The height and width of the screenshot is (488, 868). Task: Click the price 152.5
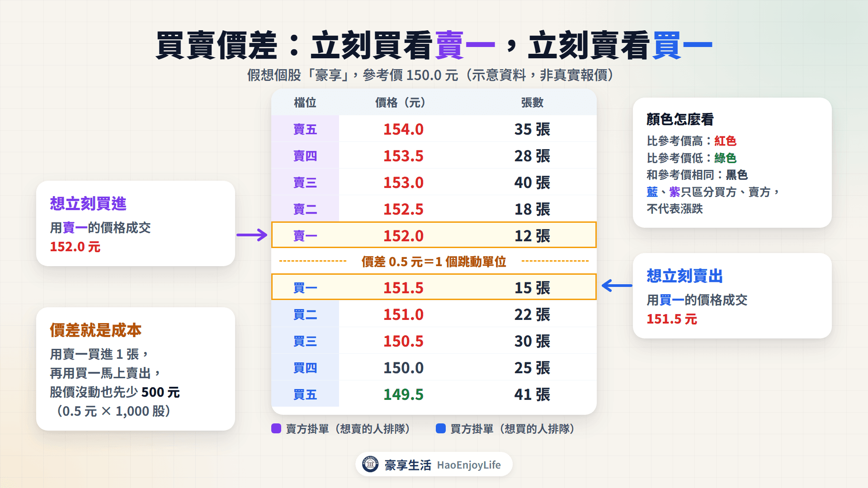click(403, 209)
